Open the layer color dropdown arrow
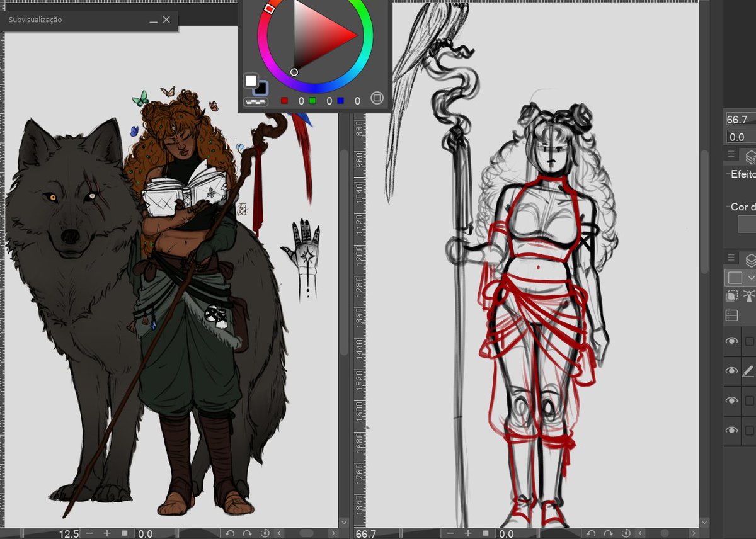 pyautogui.click(x=751, y=278)
